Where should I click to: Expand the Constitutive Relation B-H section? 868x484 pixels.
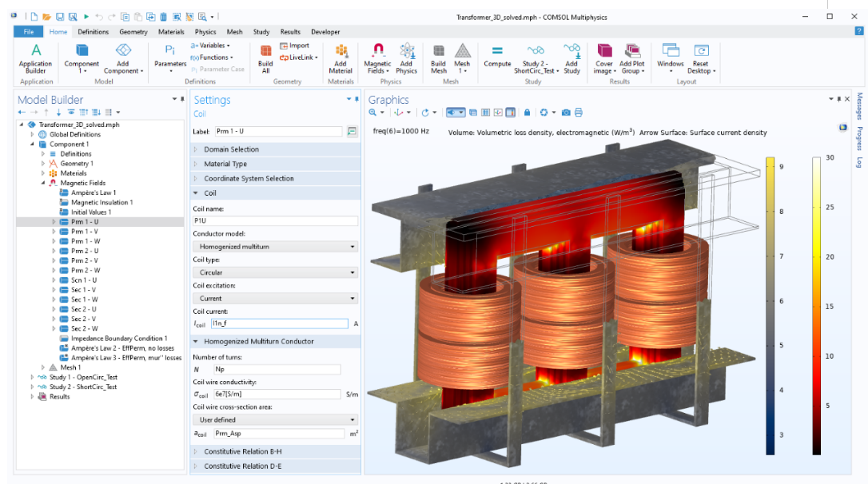(x=276, y=451)
